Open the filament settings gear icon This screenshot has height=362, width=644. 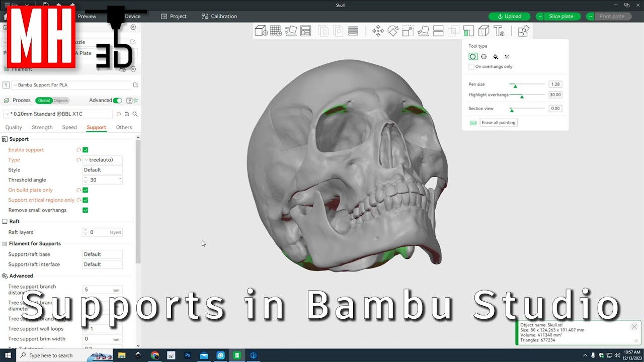[133, 69]
